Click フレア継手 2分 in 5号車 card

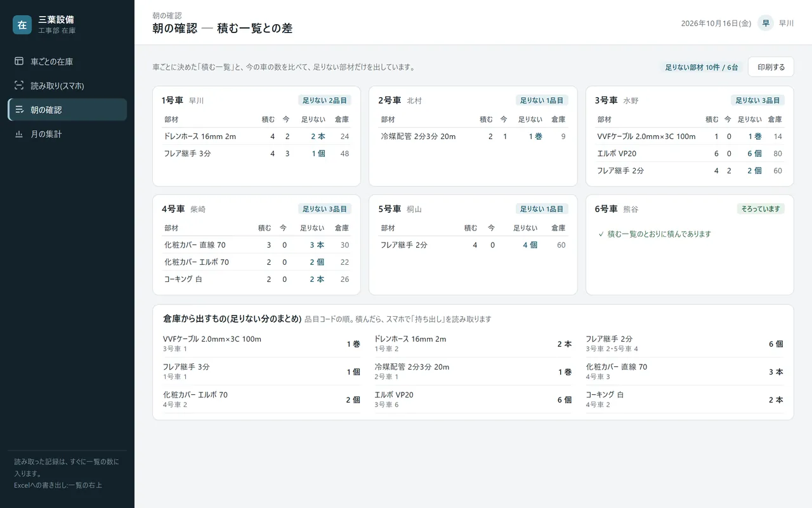pos(404,245)
